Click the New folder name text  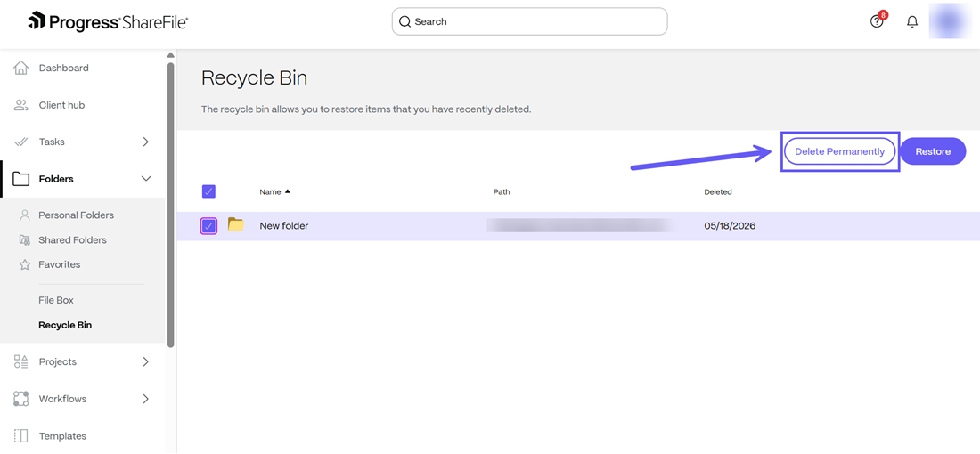283,226
